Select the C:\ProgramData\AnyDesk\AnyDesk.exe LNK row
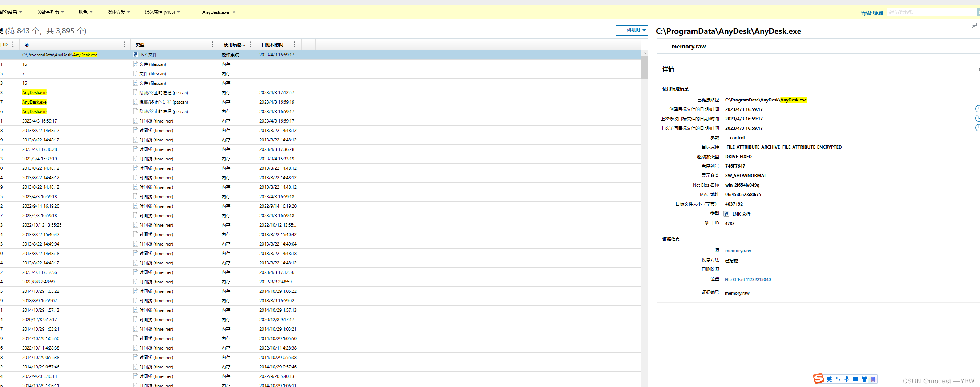Viewport: 980px width, 387px height. coord(320,55)
